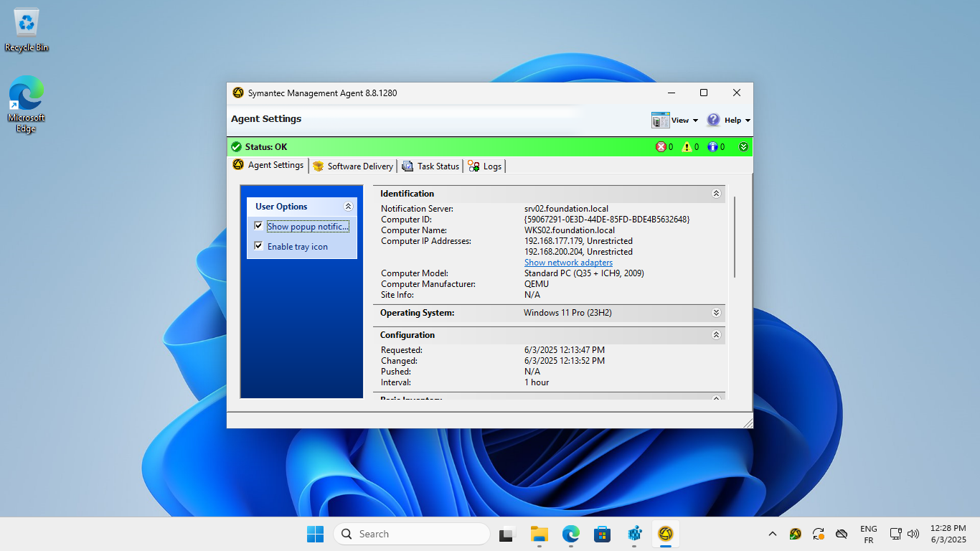
Task: Switch to the Software Delivery tab
Action: (x=353, y=166)
